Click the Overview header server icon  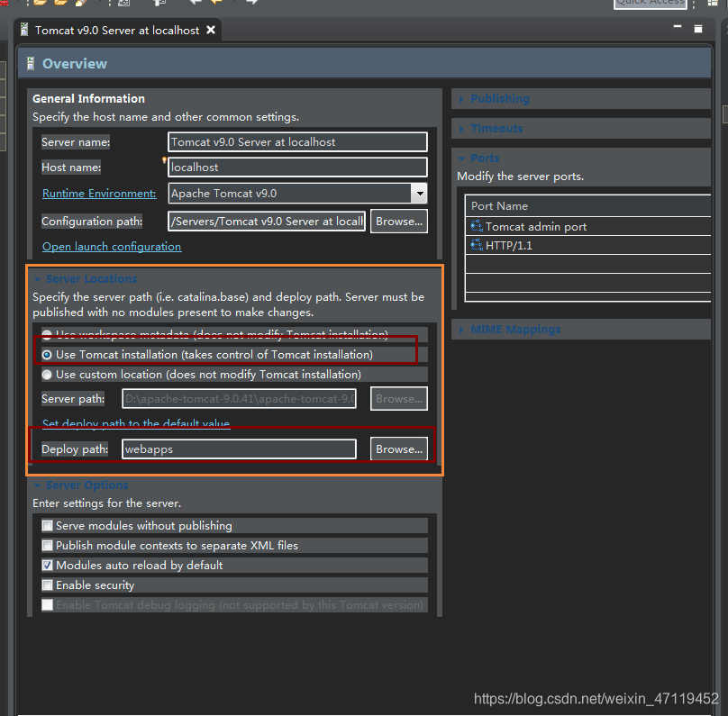coord(31,64)
